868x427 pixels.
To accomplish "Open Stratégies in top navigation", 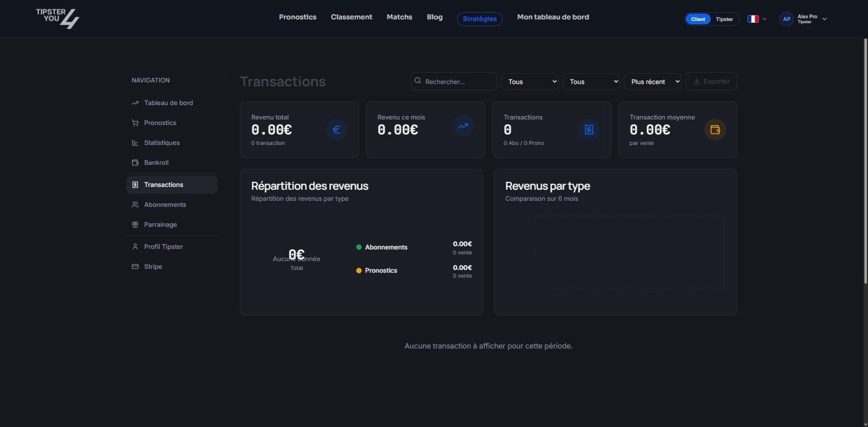I will point(480,19).
